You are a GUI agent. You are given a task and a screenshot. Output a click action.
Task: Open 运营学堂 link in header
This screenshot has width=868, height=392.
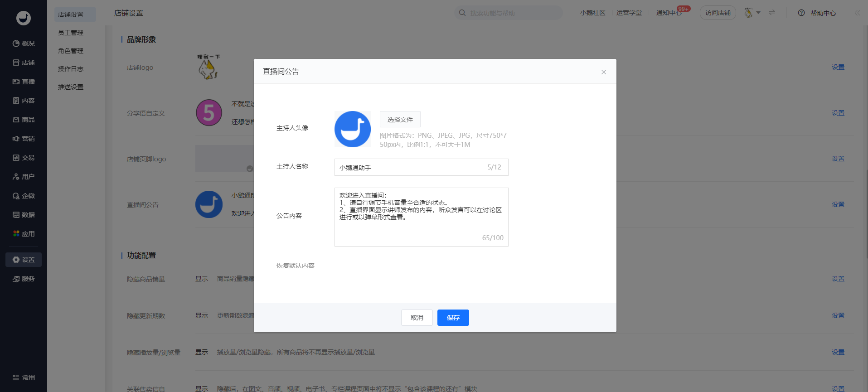[629, 13]
